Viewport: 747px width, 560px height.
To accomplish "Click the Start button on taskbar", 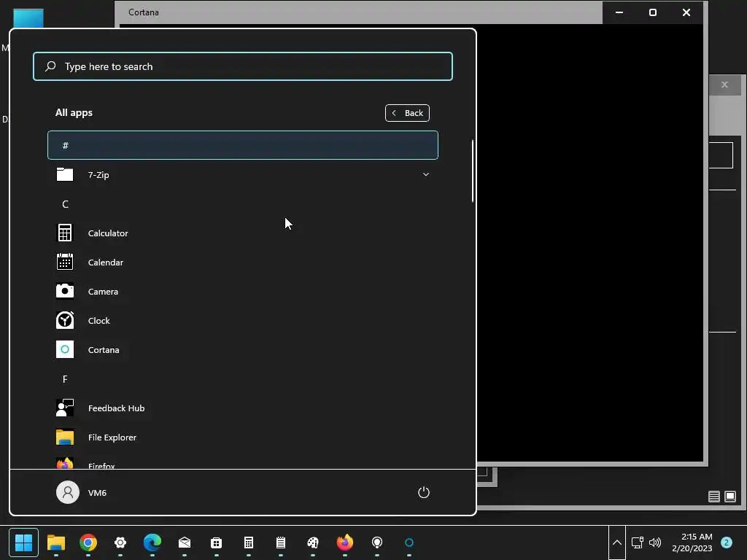I will [x=23, y=542].
